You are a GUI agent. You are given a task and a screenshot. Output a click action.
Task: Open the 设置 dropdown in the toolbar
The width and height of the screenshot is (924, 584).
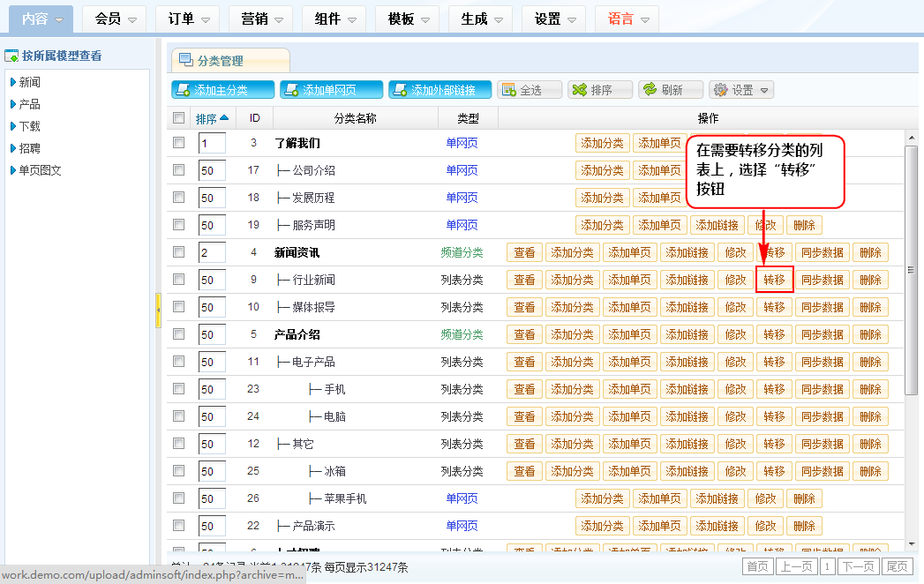741,90
